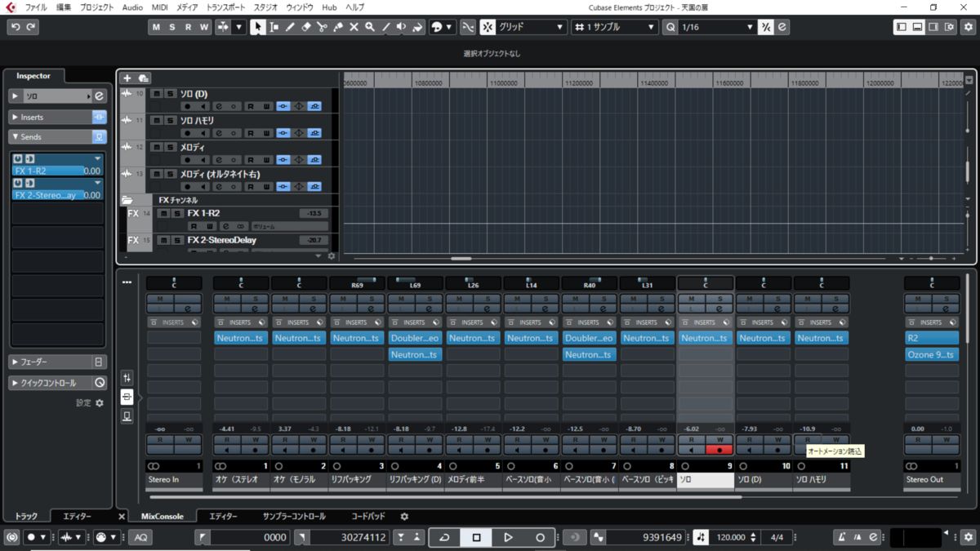980x551 pixels.
Task: Open MixConsole rack settings gear
Action: point(404,517)
